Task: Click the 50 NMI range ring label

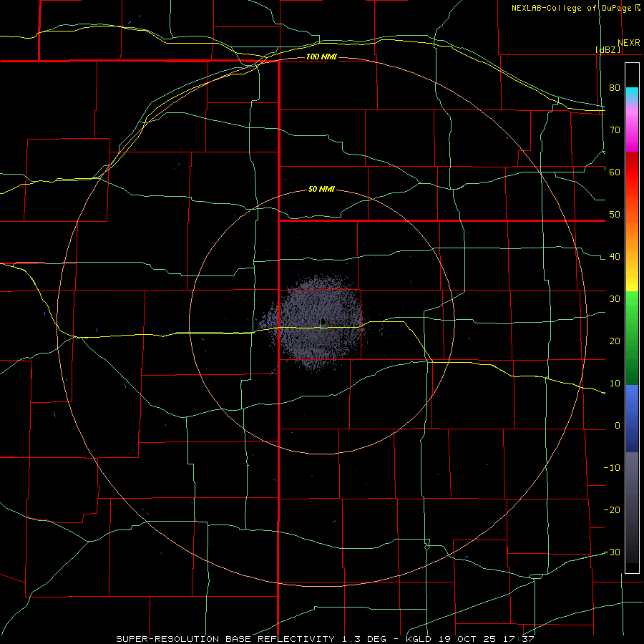Action: click(x=321, y=190)
